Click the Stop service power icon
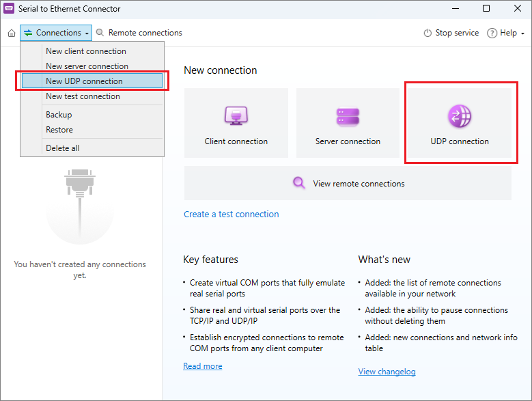 428,33
